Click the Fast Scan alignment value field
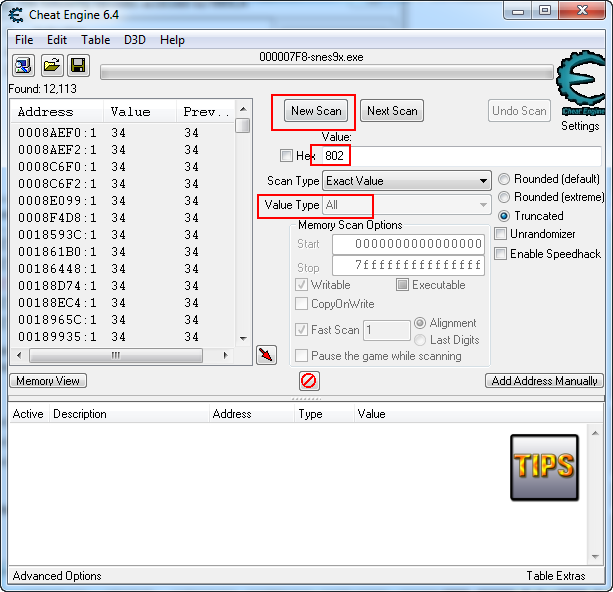The width and height of the screenshot is (613, 592). click(x=387, y=330)
